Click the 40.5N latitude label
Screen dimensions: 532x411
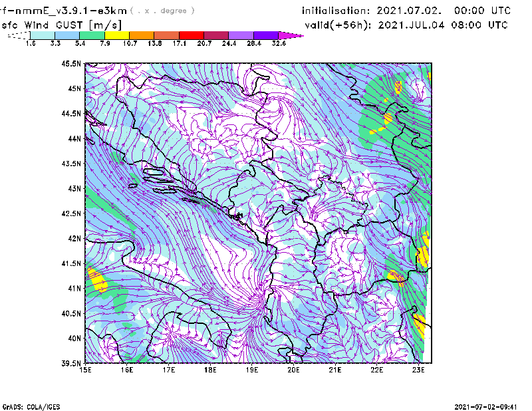pyautogui.click(x=71, y=313)
